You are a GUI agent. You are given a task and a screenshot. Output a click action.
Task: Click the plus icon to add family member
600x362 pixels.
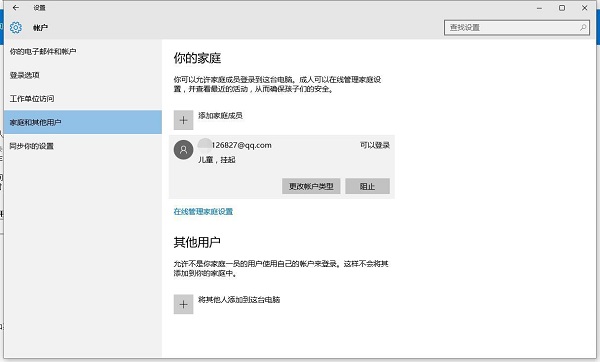tap(183, 120)
